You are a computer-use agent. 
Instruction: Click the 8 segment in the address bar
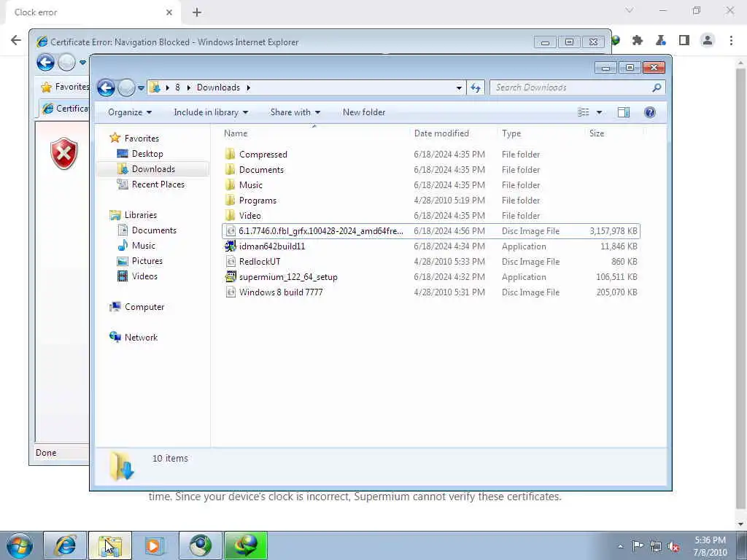178,87
